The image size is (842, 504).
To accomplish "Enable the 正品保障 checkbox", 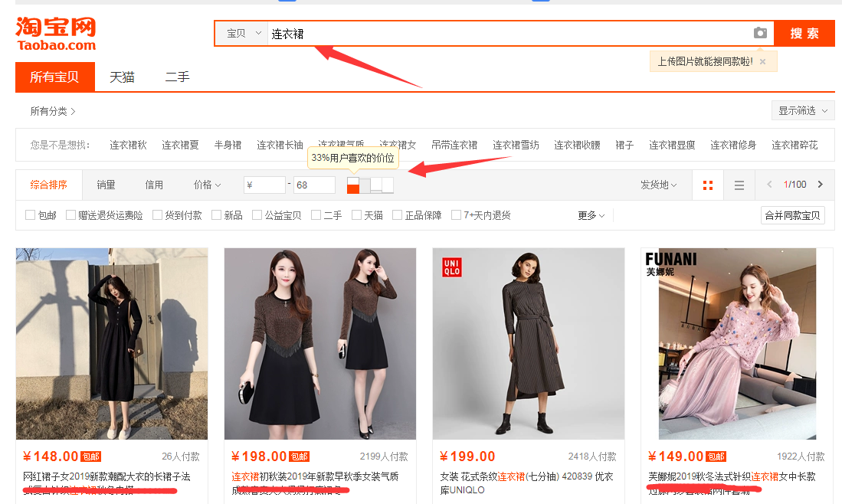I will coord(397,215).
